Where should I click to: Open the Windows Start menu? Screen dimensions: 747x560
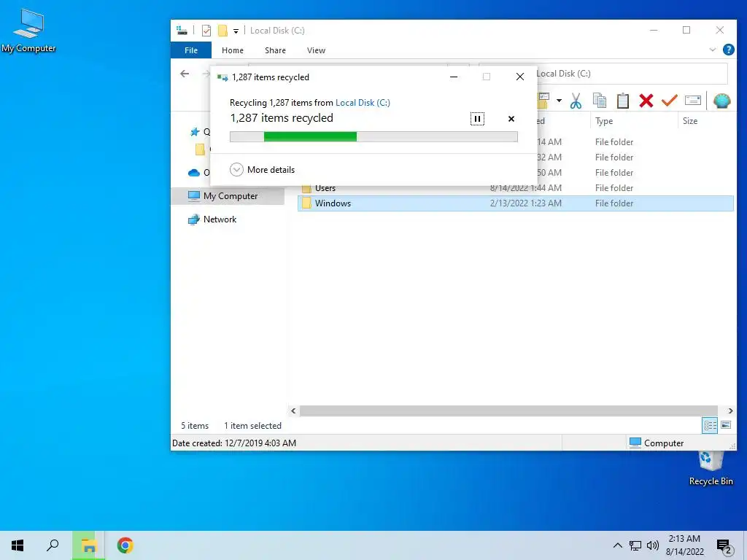tap(18, 545)
